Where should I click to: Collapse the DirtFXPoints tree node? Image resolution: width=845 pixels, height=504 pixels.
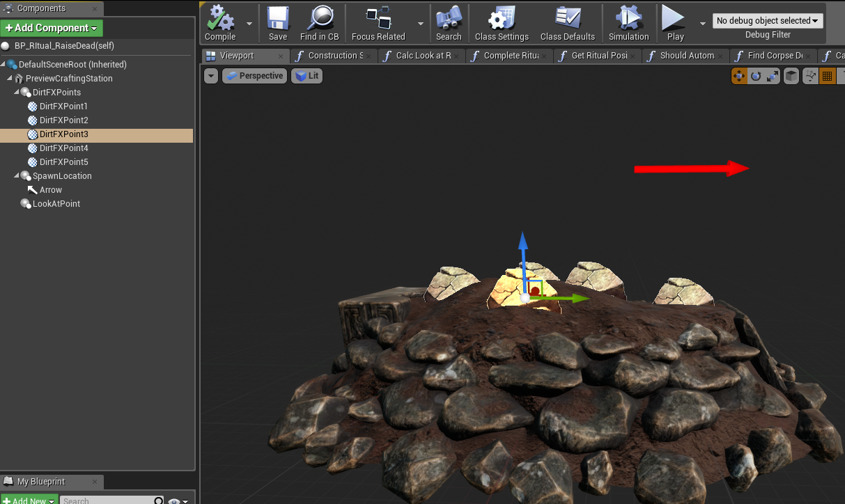(17, 93)
